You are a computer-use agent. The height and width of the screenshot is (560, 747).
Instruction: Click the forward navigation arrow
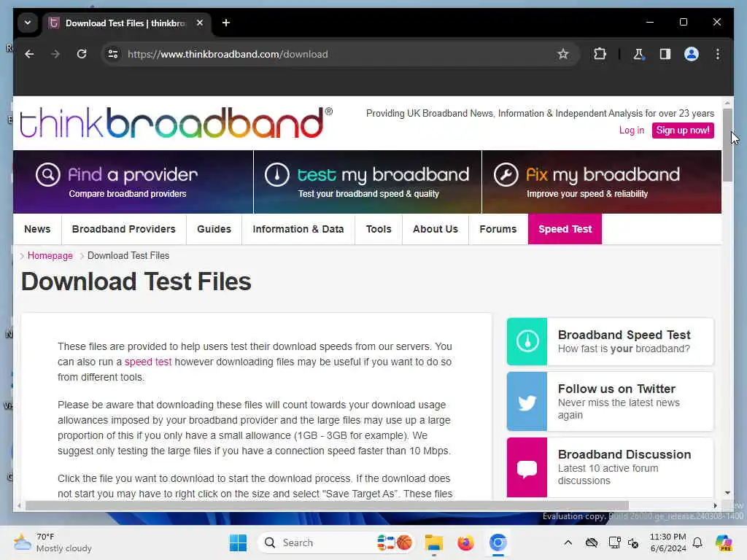pyautogui.click(x=55, y=54)
